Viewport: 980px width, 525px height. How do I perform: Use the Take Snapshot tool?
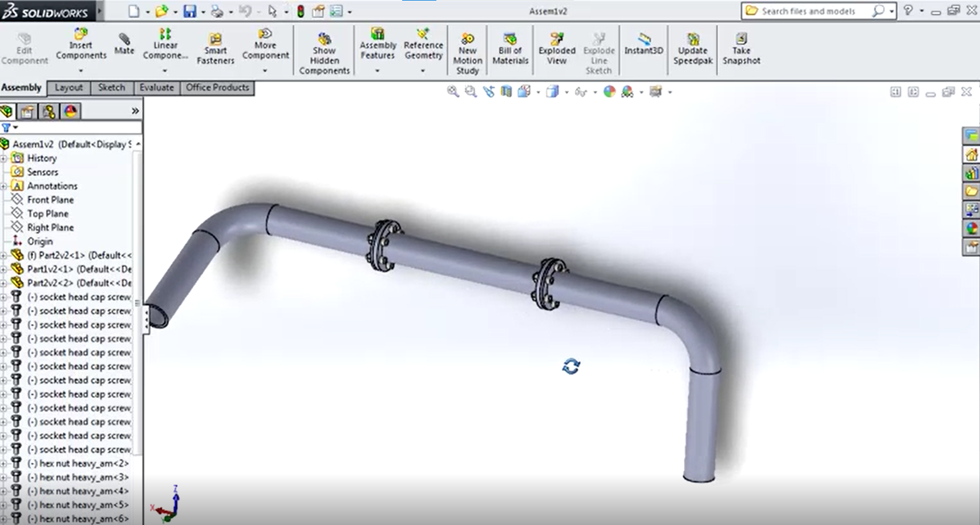(740, 49)
